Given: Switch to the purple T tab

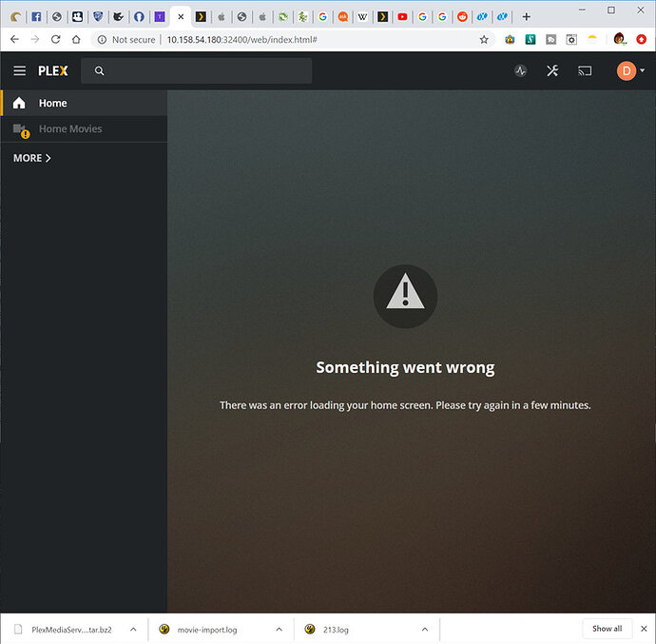Looking at the screenshot, I should 160,17.
